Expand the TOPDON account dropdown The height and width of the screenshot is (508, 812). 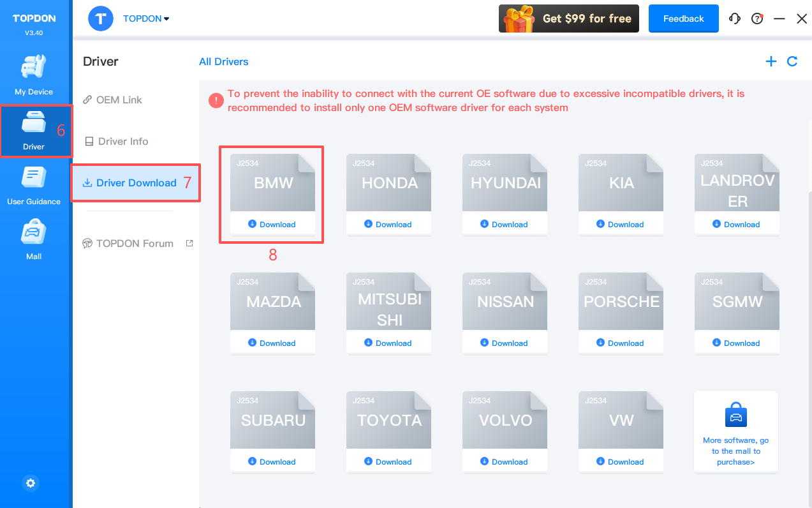[x=146, y=19]
